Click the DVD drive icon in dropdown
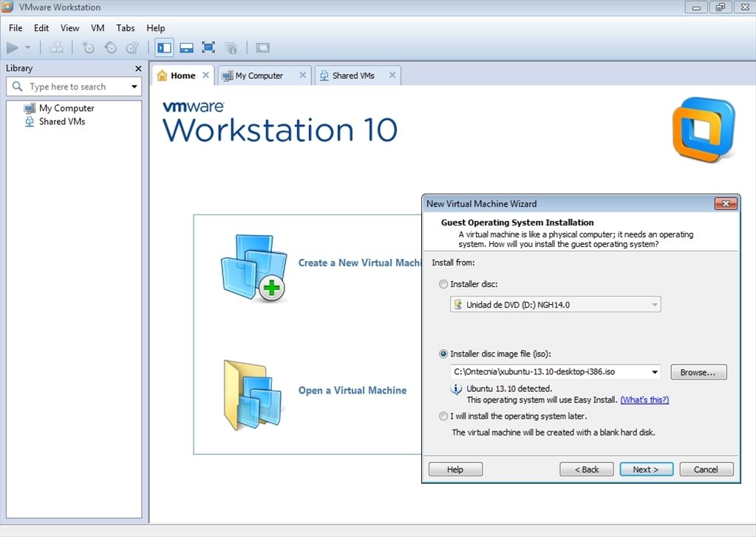This screenshot has height=537, width=756. click(458, 305)
